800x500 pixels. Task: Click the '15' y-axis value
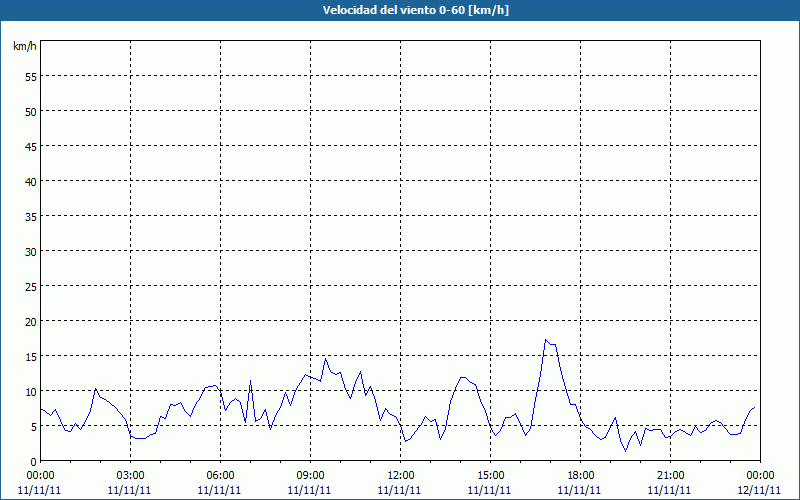pyautogui.click(x=31, y=356)
